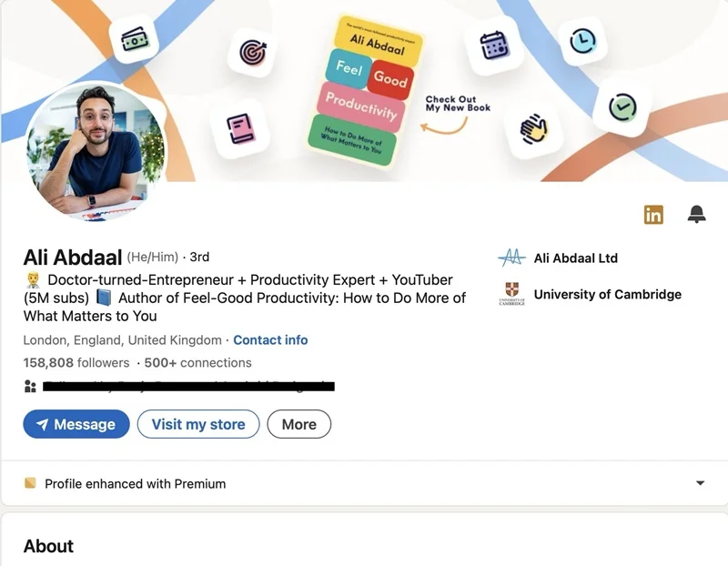
Task: Click the Feel Good Productivity book cover
Action: (x=363, y=91)
